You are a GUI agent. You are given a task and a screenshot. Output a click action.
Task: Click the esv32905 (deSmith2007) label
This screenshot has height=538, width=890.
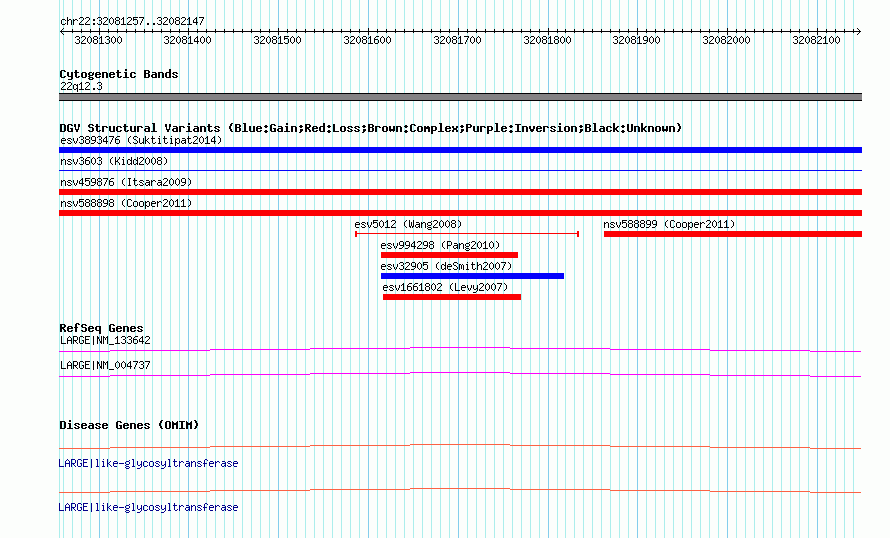click(446, 266)
